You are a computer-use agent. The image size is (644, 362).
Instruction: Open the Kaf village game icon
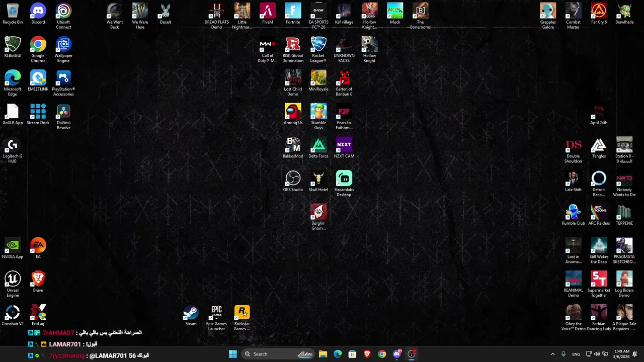(x=344, y=14)
